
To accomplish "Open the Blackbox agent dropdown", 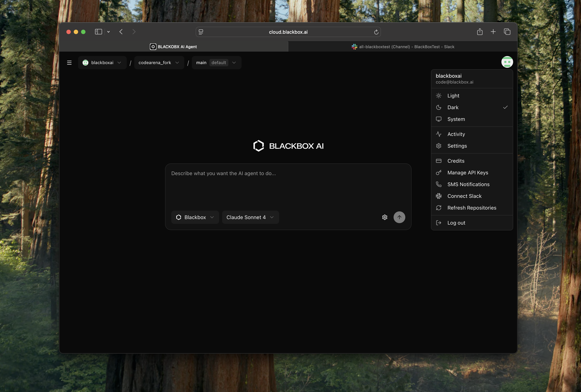I will [x=195, y=217].
